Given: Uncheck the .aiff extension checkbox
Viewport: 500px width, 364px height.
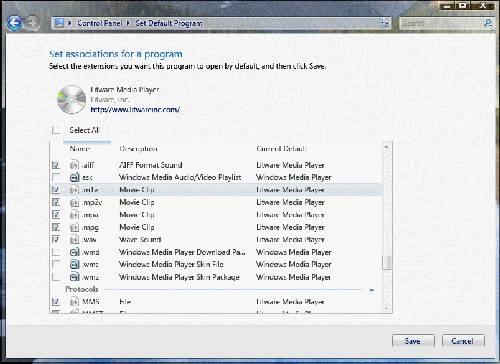Looking at the screenshot, I should [56, 165].
